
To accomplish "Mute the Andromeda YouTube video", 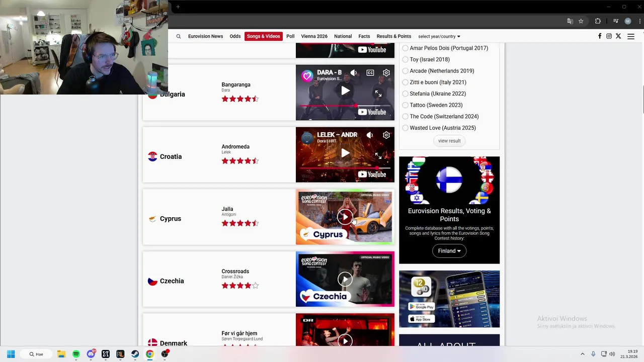I will tap(370, 135).
